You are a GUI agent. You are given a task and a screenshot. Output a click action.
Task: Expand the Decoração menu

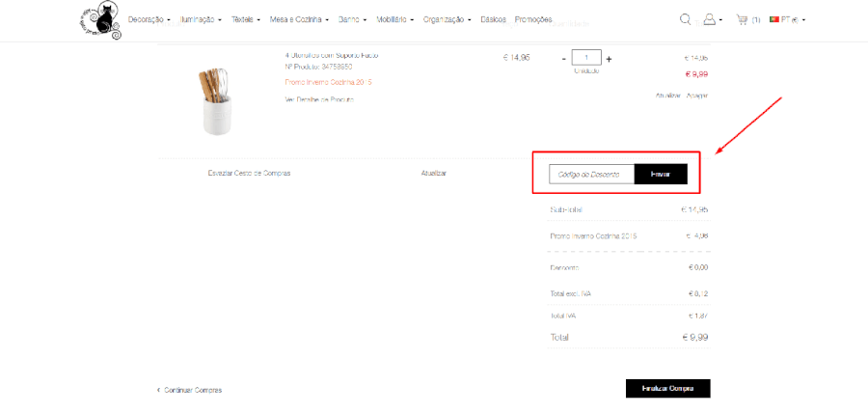149,19
